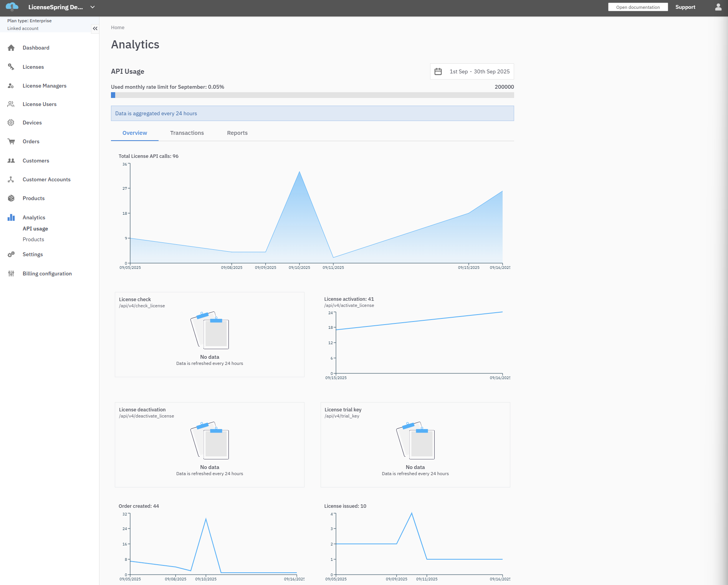The height and width of the screenshot is (585, 728).
Task: Open Devices via the chip icon
Action: (11, 123)
